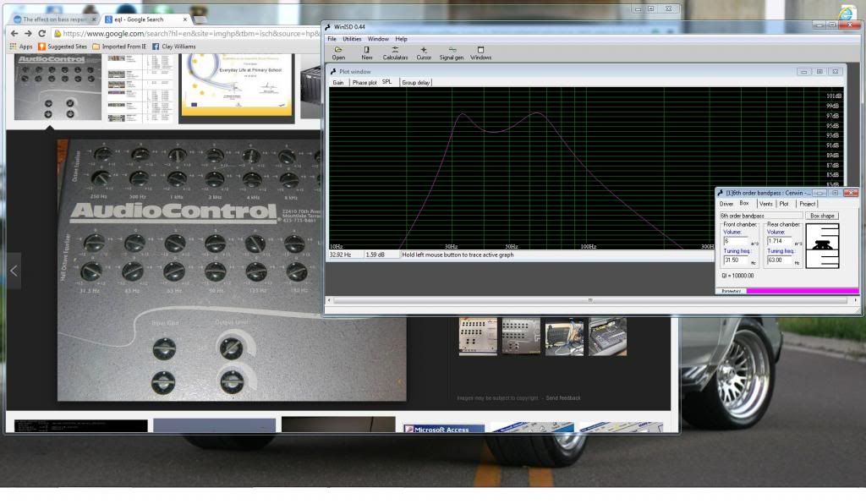This screenshot has height=504, width=866.
Task: Select the SPL tab in Plot window
Action: click(387, 82)
